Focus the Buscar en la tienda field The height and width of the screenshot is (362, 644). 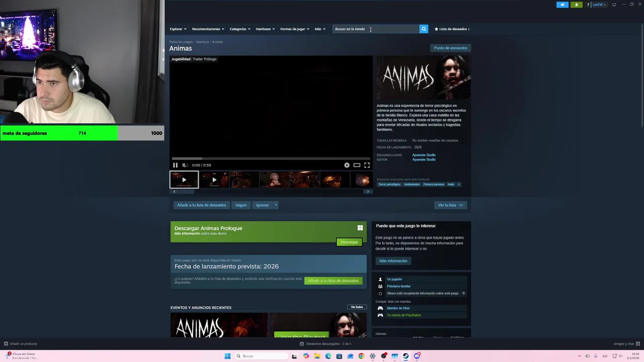pos(376,29)
